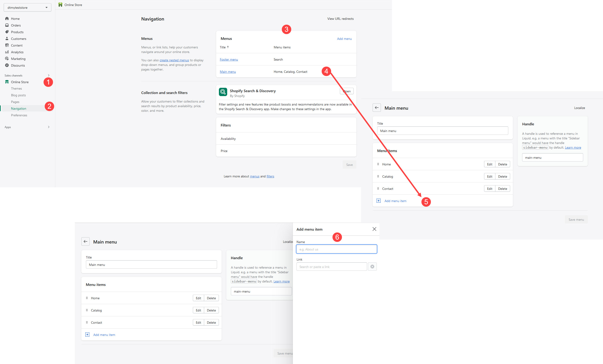Open the Themes submenu item
Screen dimensions: 603x364
pyautogui.click(x=16, y=88)
